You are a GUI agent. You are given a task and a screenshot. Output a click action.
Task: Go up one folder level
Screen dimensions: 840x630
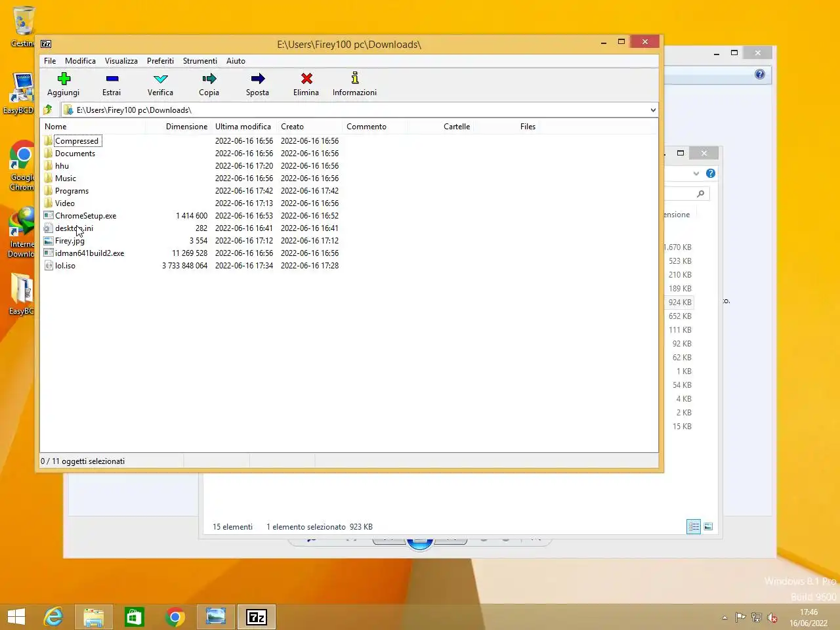click(x=48, y=110)
